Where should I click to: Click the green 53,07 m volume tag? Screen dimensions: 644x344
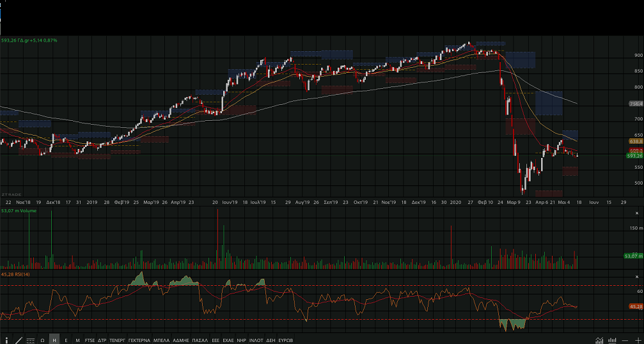[x=633, y=256]
